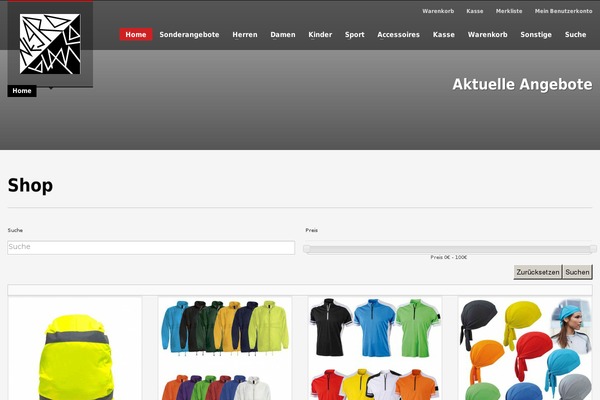Viewport: 600px width, 400px height.
Task: Click the 'Preis 0€ - 100€' range text
Action: pyautogui.click(x=448, y=257)
